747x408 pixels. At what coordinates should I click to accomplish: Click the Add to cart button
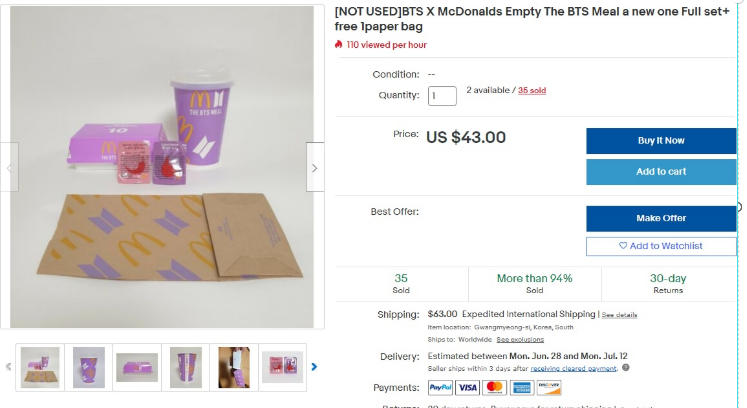[x=661, y=172]
